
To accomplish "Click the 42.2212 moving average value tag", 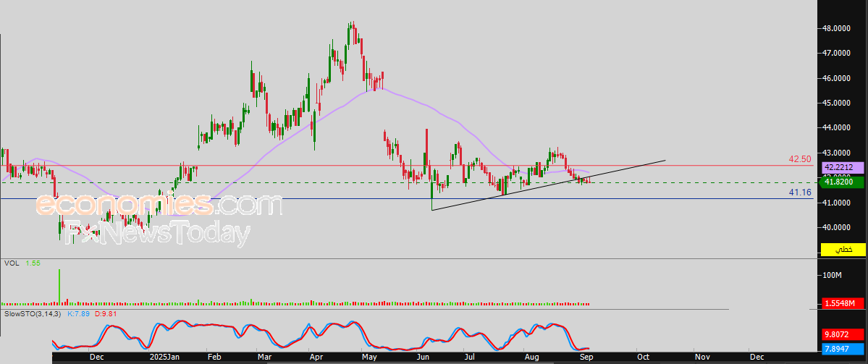I will 843,167.
